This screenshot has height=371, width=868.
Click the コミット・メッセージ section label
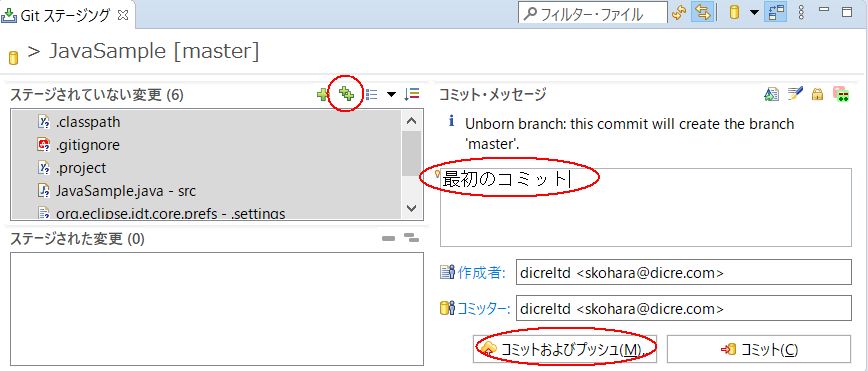(x=493, y=95)
